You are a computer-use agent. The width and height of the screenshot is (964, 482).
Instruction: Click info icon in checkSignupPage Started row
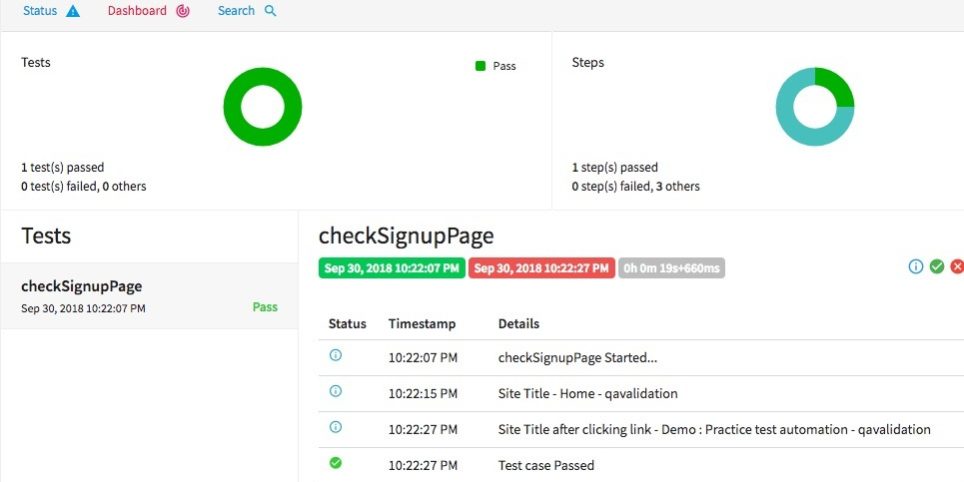tap(336, 355)
